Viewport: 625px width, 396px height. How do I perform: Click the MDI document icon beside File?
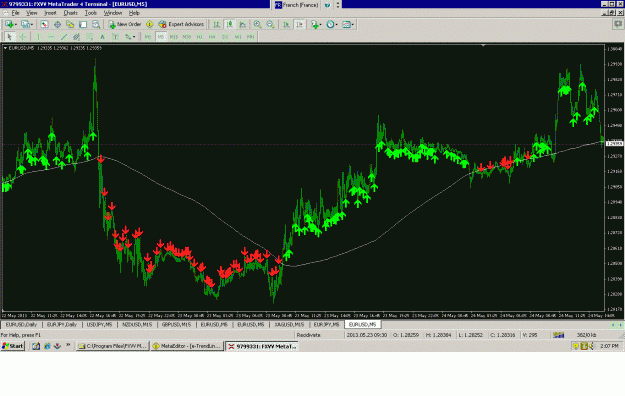[x=6, y=13]
